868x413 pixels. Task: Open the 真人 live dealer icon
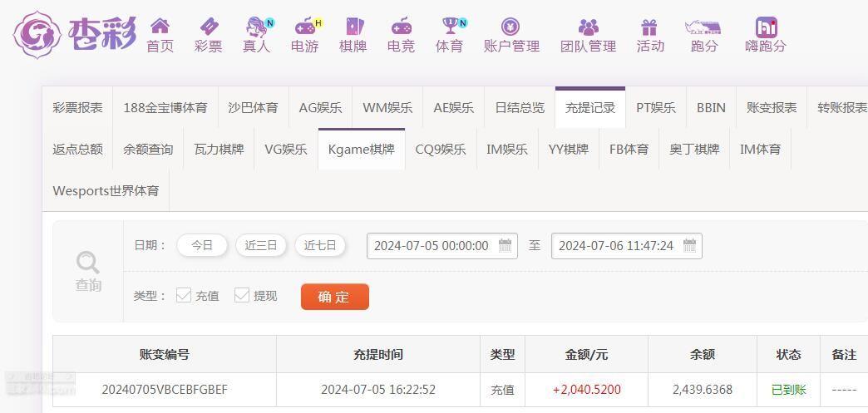(x=257, y=27)
